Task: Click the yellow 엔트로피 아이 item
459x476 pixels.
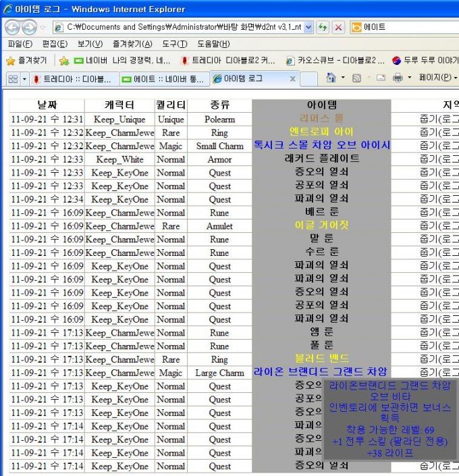Action: tap(321, 132)
